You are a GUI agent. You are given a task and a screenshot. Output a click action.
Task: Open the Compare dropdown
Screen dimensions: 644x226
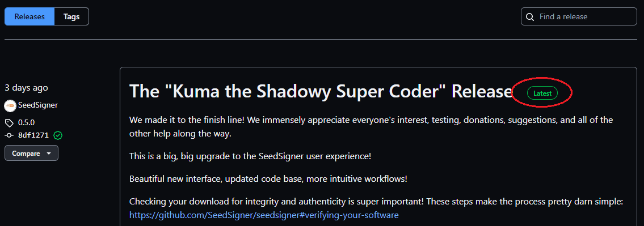tap(31, 153)
